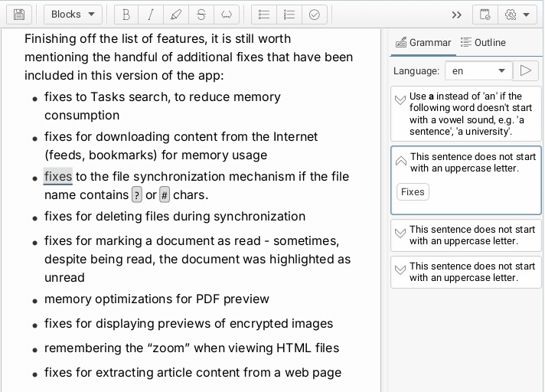Screen dimensions: 545x392
Task: Click the save document icon
Action: (19, 15)
